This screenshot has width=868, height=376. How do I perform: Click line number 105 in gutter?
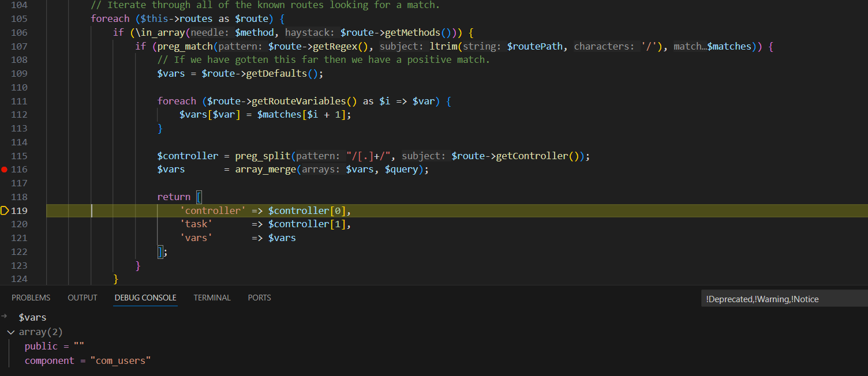click(19, 18)
